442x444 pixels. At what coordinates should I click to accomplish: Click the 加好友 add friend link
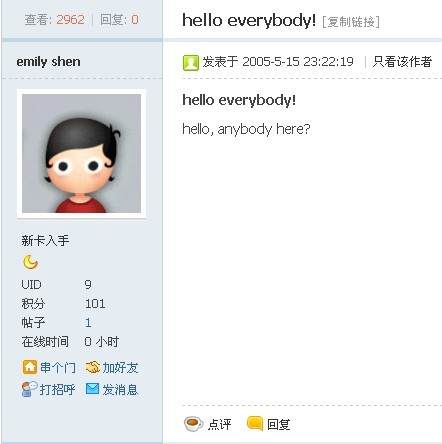pos(120,368)
